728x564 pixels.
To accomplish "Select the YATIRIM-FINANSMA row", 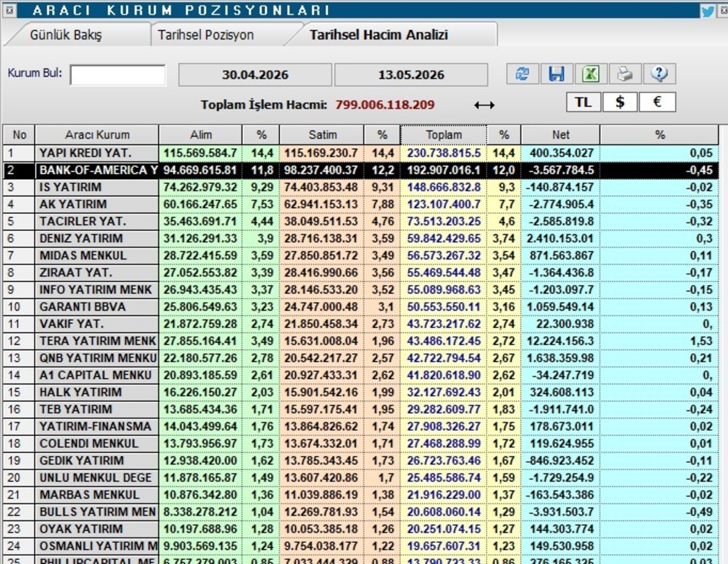I will [361, 426].
